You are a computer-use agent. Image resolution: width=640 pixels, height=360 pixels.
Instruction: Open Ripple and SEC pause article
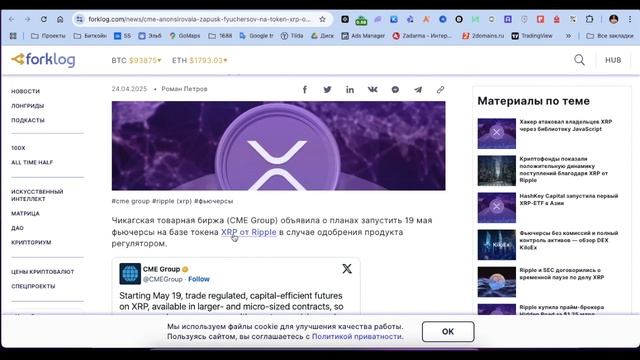tap(562, 273)
